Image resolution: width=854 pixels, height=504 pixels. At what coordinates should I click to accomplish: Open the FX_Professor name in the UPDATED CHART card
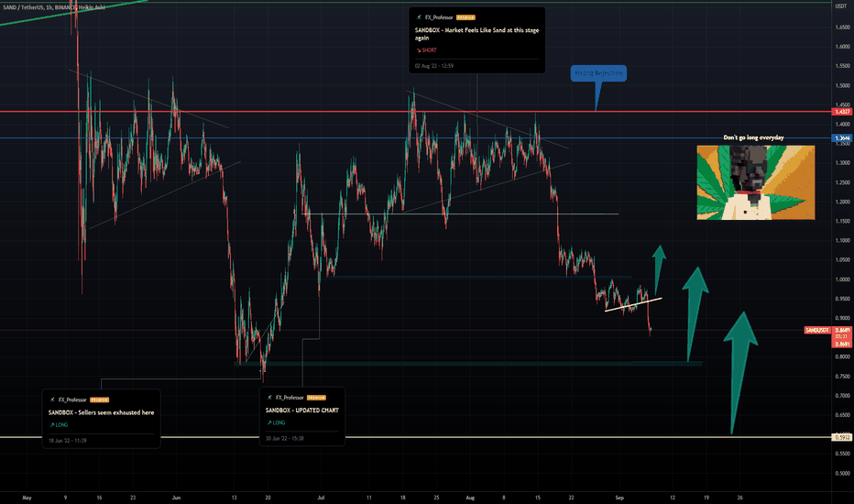[x=290, y=398]
